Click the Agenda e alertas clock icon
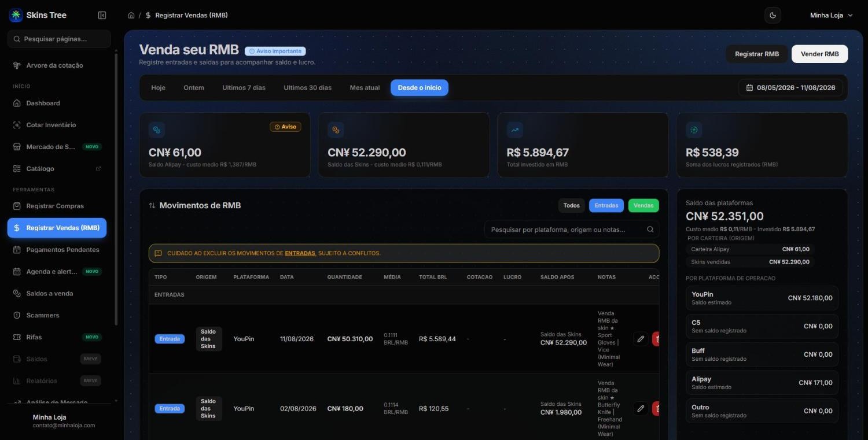The height and width of the screenshot is (440, 868). coord(17,272)
